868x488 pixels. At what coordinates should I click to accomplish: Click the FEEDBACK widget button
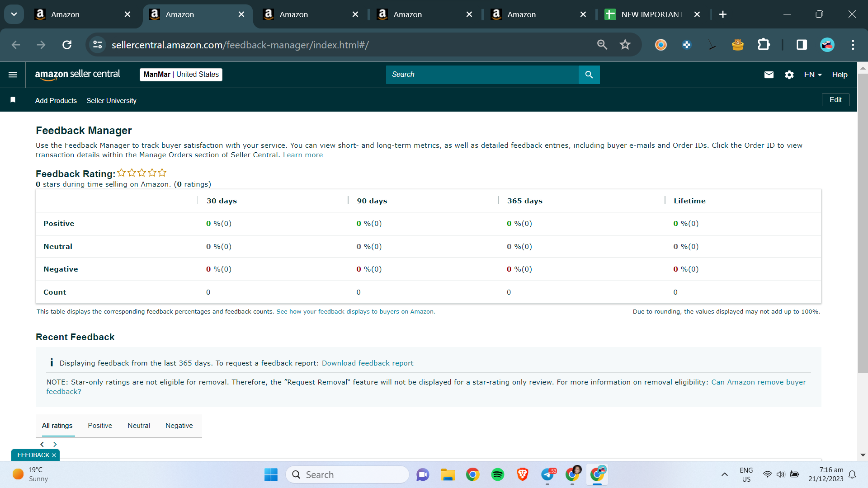tap(33, 455)
